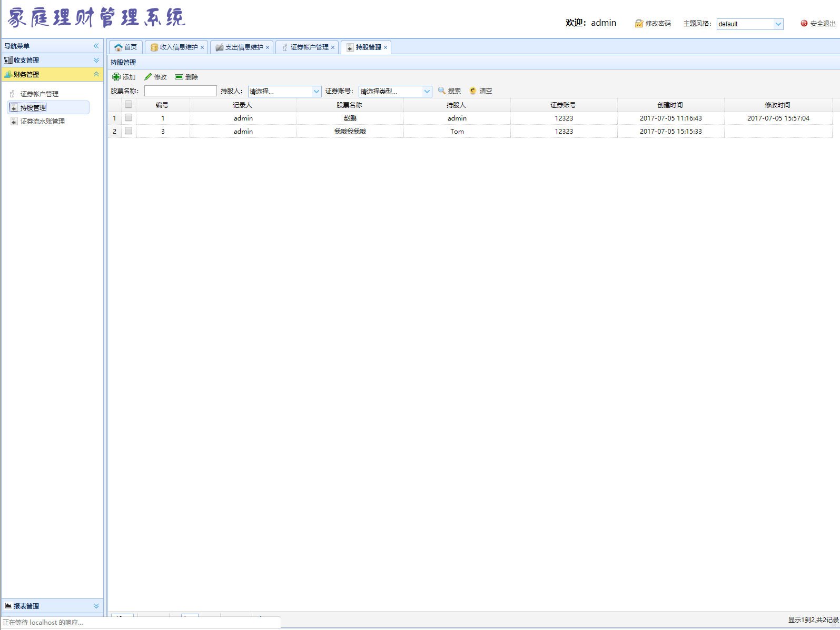The height and width of the screenshot is (630, 840).
Task: Click the 12323 account cell in Tom's row
Action: 564,131
